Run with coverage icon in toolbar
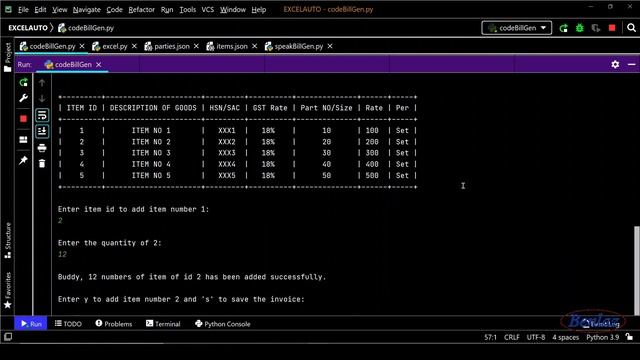 (596, 28)
